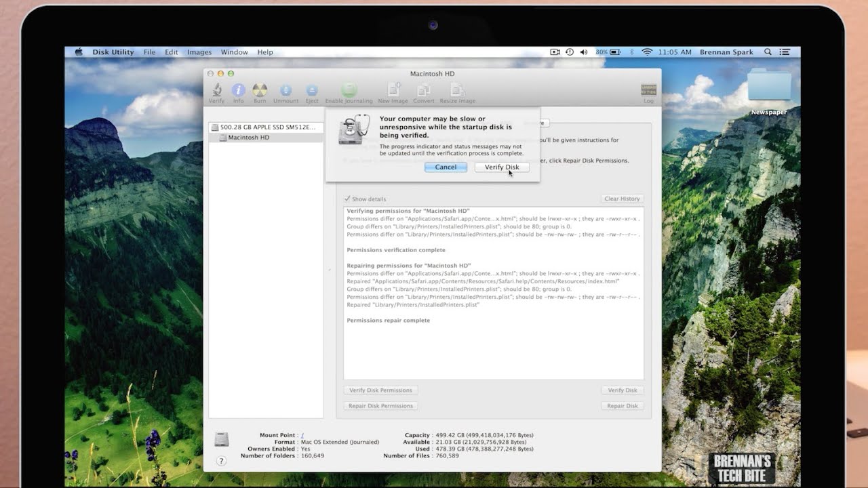The image size is (868, 488).
Task: Click the Repair Disk Permissions button
Action: pos(380,406)
